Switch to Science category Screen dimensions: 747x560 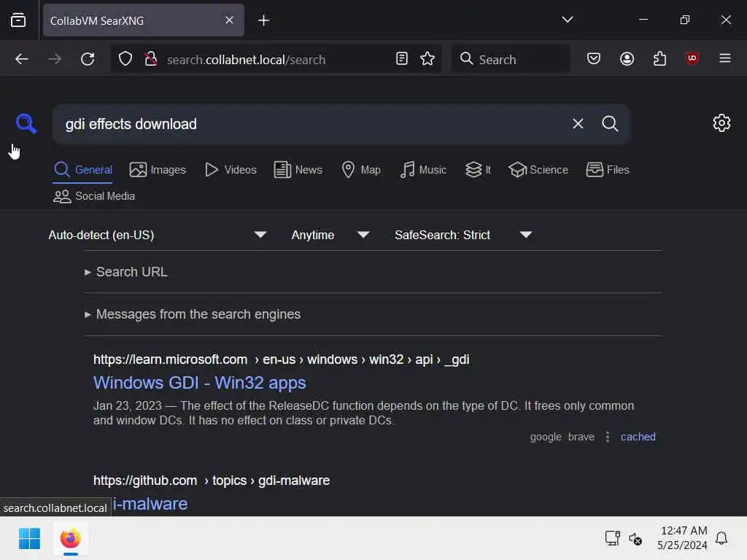tap(538, 170)
